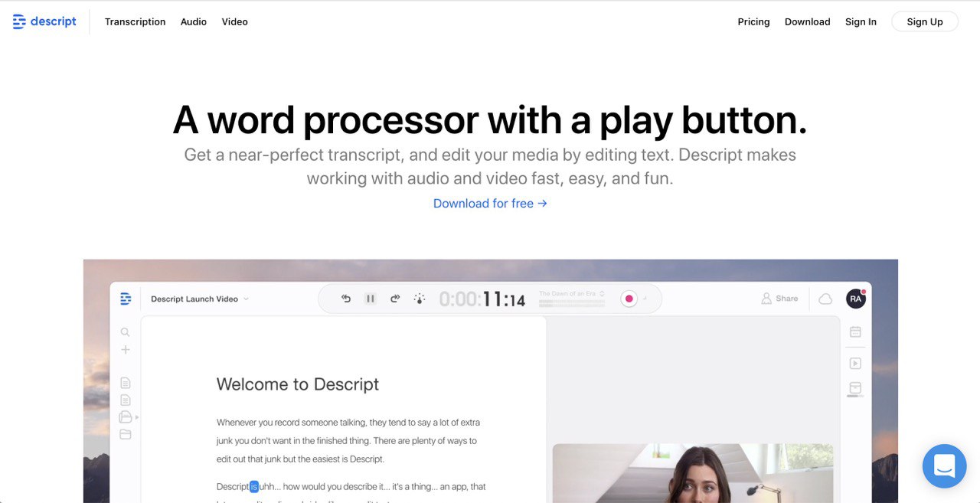
Task: Click the Sign Up button
Action: [925, 21]
